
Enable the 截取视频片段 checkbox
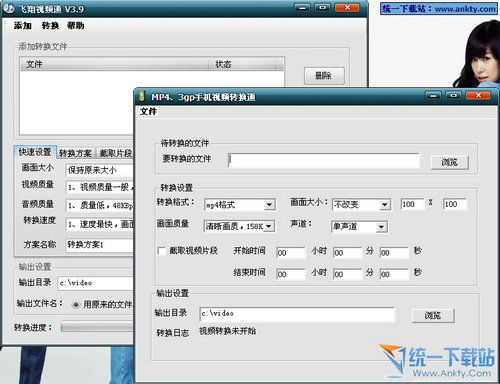pyautogui.click(x=162, y=251)
